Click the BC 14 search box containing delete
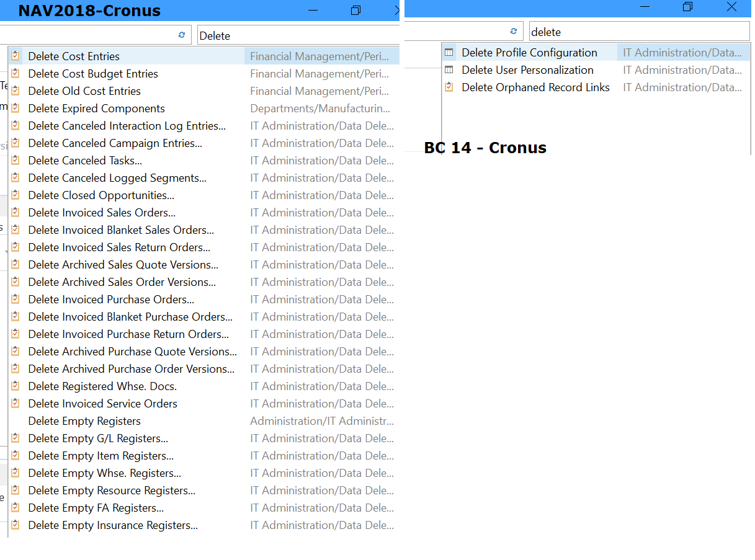This screenshot has width=755, height=560. (639, 32)
